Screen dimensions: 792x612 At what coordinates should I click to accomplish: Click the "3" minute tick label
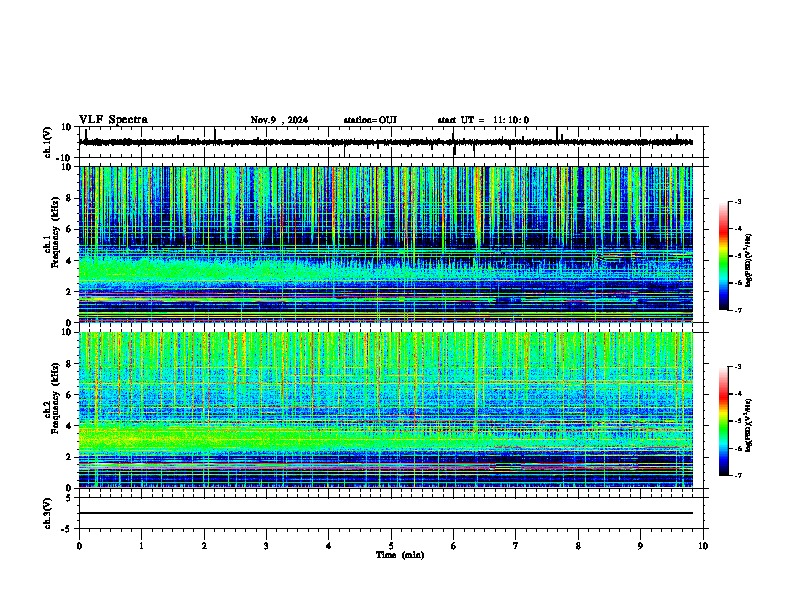tap(266, 546)
